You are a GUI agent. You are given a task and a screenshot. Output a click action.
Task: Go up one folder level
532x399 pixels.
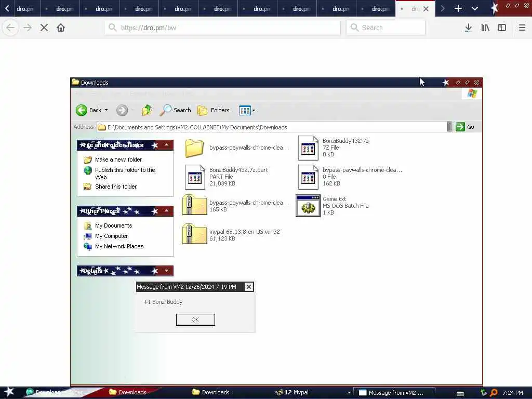[147, 110]
